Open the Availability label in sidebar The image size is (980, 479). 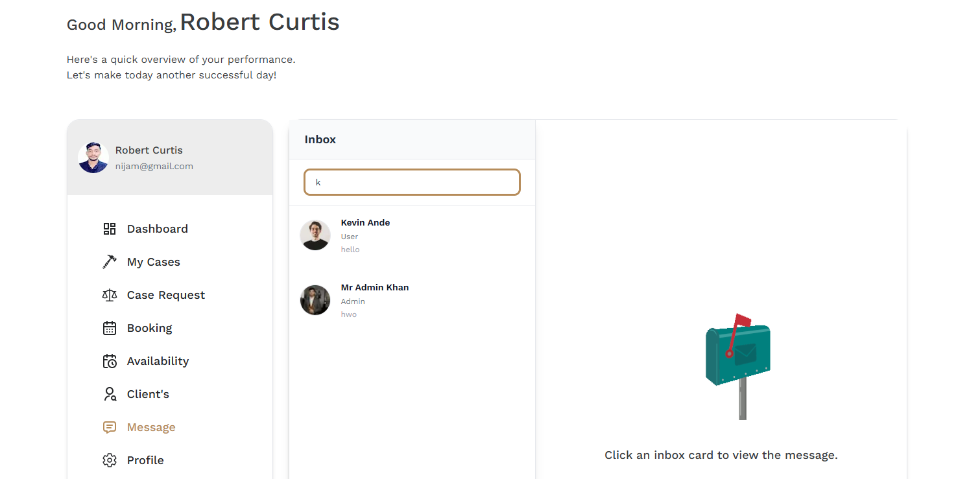158,361
